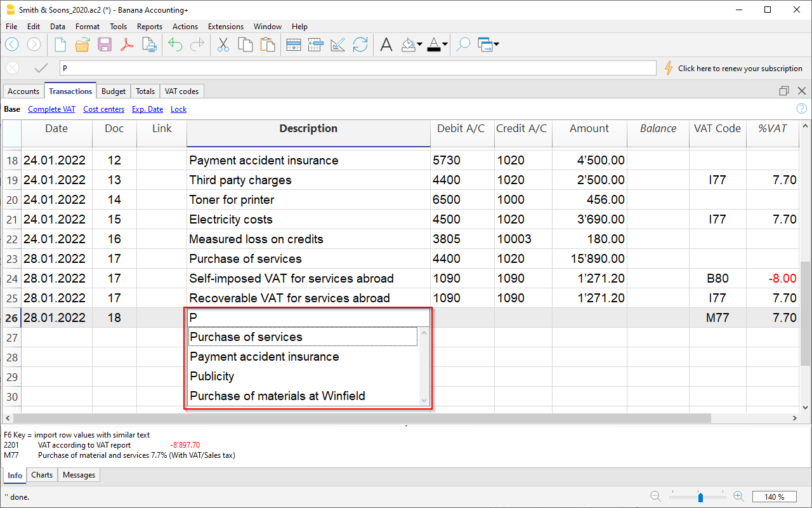Select the Cost centers view link

[104, 109]
